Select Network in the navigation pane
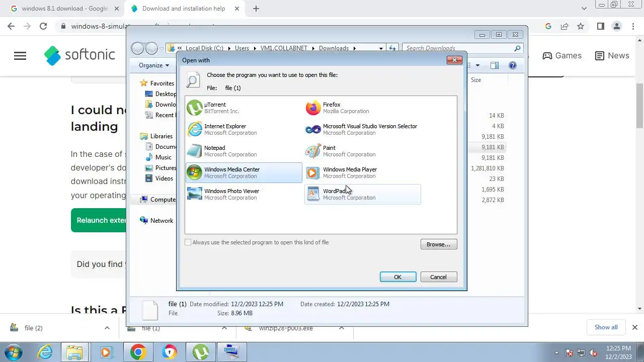The width and height of the screenshot is (644, 362). (162, 221)
